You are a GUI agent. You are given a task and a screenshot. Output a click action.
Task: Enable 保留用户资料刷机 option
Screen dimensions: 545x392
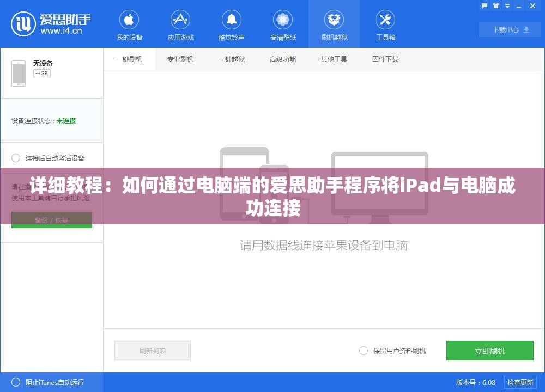point(364,351)
